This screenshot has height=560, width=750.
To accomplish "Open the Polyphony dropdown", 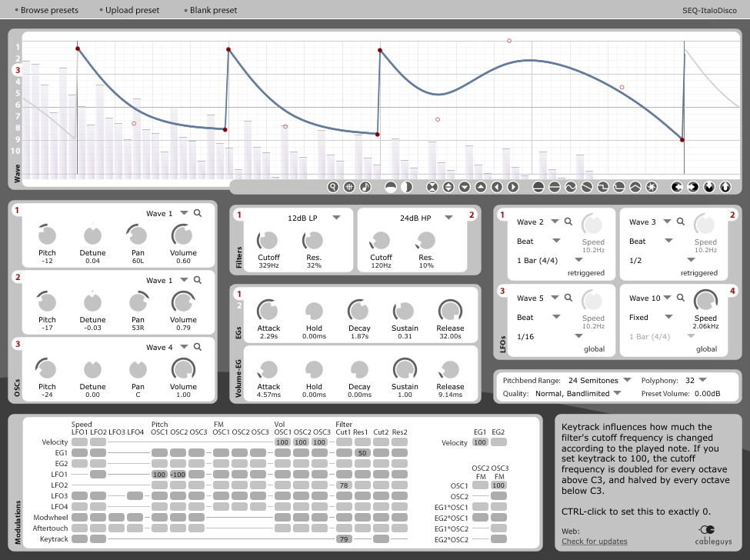I will tap(702, 380).
